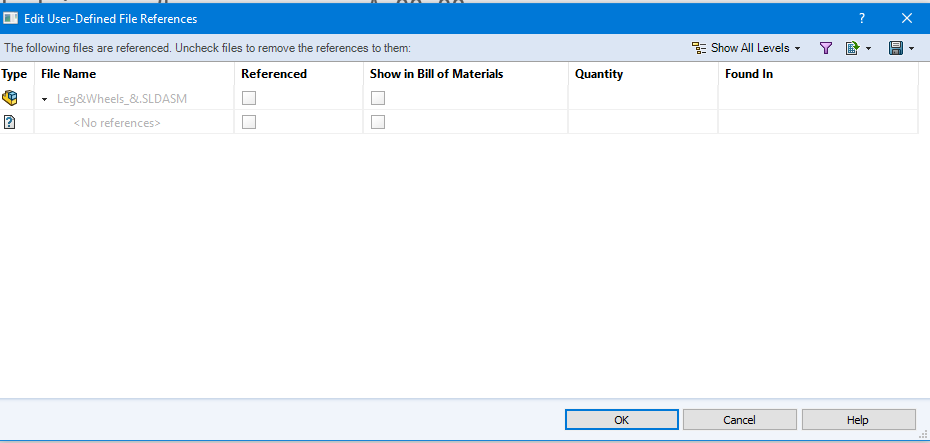930x443 pixels.
Task: Click the export to file icon
Action: [x=852, y=48]
